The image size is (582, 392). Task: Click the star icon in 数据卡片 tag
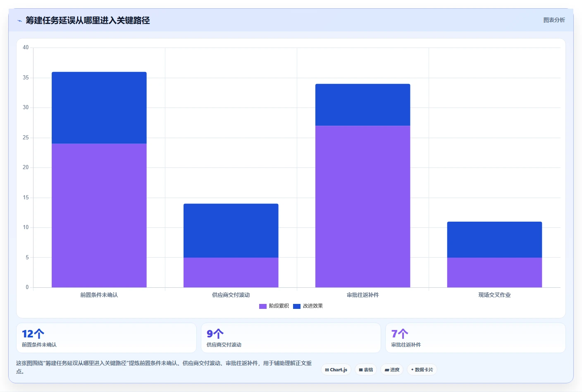pyautogui.click(x=413, y=370)
